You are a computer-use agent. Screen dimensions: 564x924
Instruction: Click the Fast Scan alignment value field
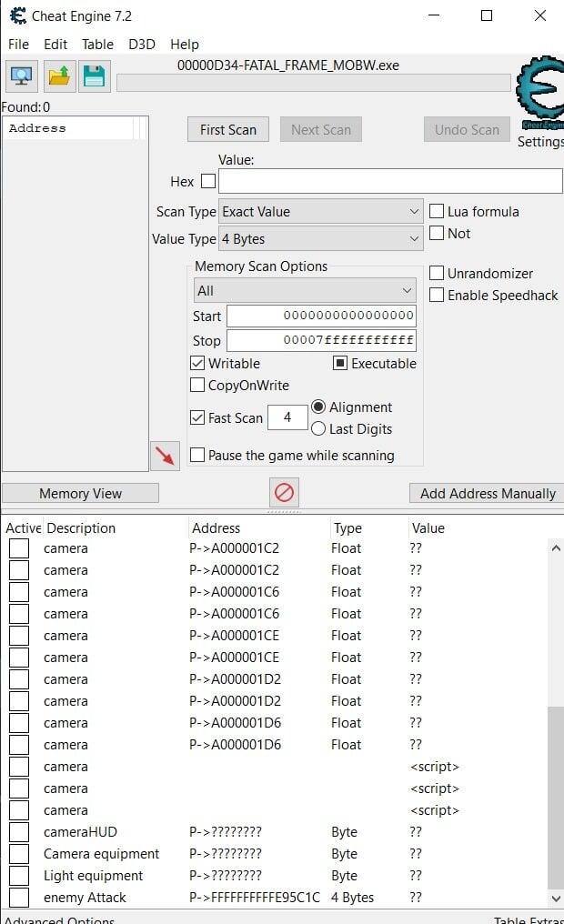pyautogui.click(x=287, y=417)
